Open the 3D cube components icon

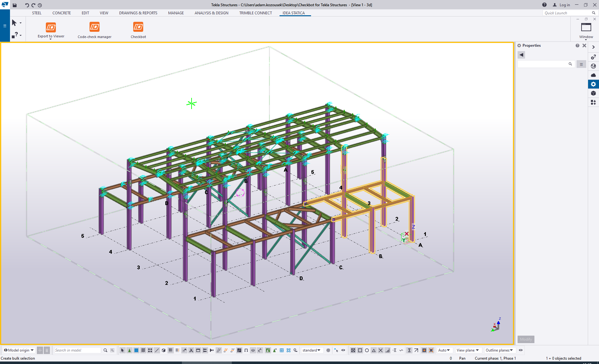[x=593, y=93]
